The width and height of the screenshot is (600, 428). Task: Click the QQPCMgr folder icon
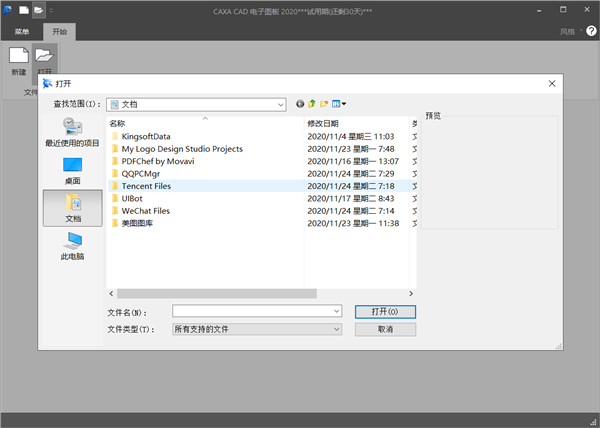pos(115,174)
